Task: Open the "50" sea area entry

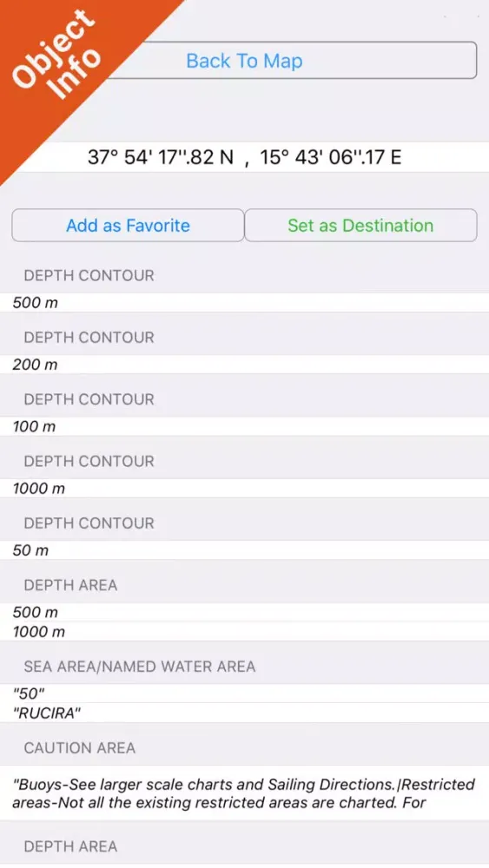Action: point(244,694)
